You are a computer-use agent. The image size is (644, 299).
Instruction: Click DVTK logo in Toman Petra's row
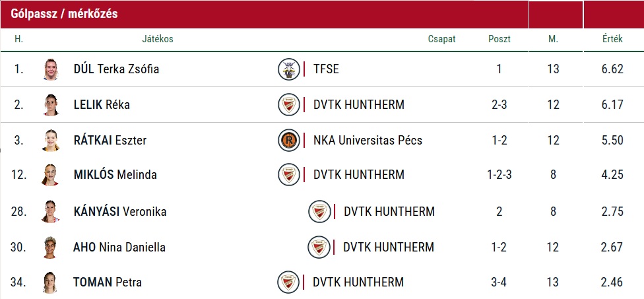tap(288, 282)
